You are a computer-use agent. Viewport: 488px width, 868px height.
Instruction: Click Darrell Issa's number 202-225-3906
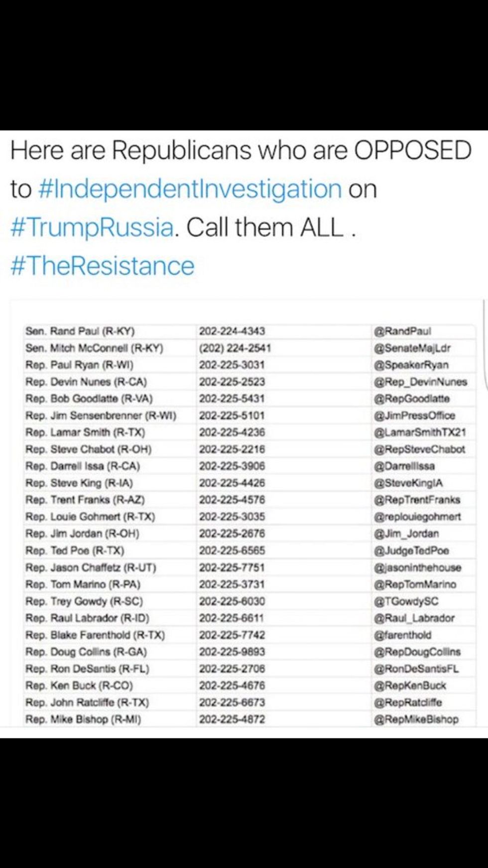pyautogui.click(x=232, y=466)
